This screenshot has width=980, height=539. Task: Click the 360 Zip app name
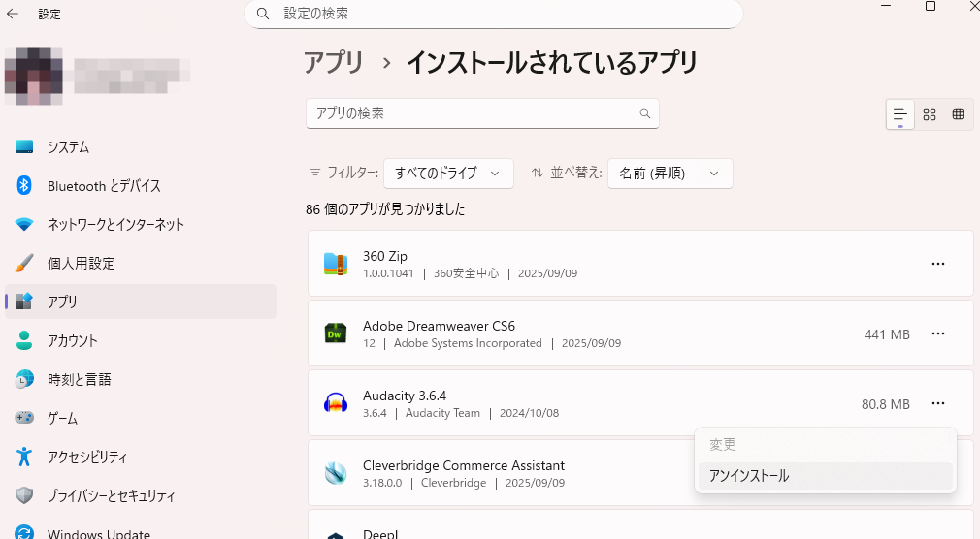(385, 256)
